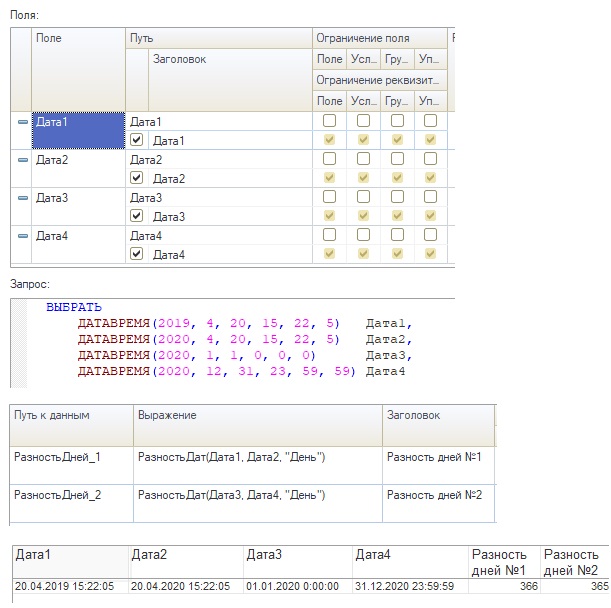Check field restriction Гру for Дата3
Viewport: 611px width, 608px height.
tap(397, 196)
